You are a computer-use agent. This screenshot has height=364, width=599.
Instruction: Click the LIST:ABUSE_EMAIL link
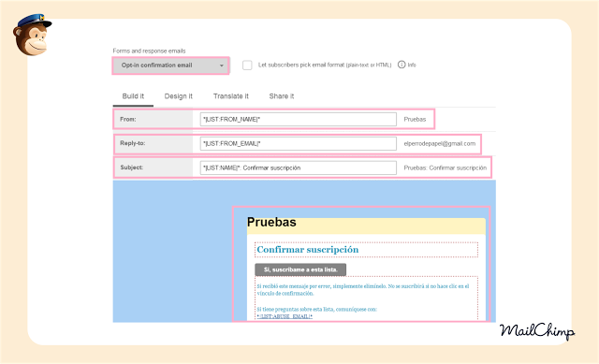click(x=285, y=316)
